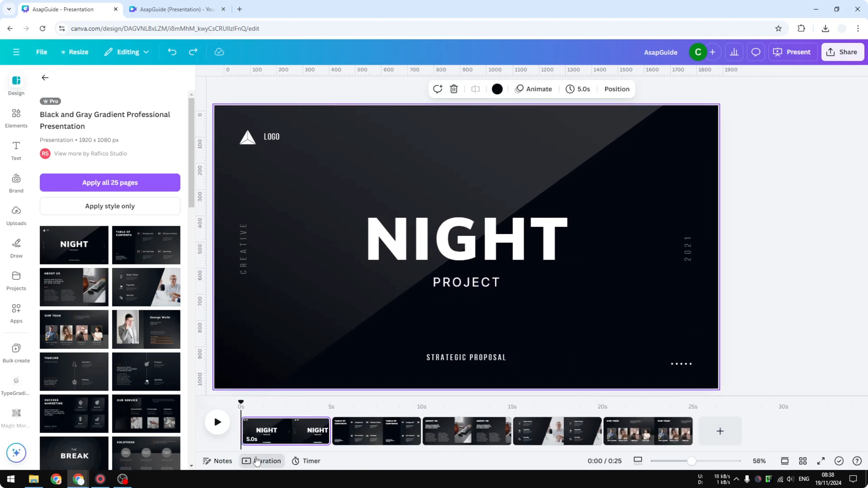This screenshot has width=868, height=488.
Task: Open the browser tab list dropdown
Action: pos(9,9)
